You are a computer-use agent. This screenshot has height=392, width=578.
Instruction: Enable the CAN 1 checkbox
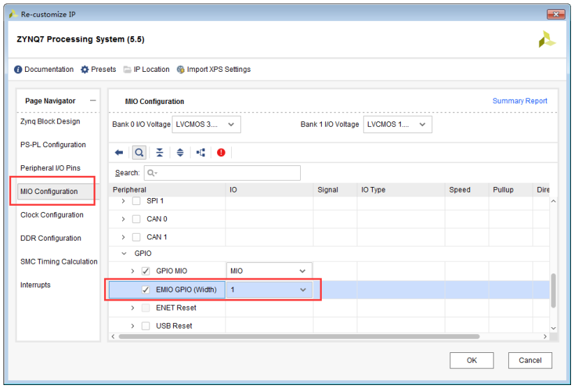[x=136, y=237]
